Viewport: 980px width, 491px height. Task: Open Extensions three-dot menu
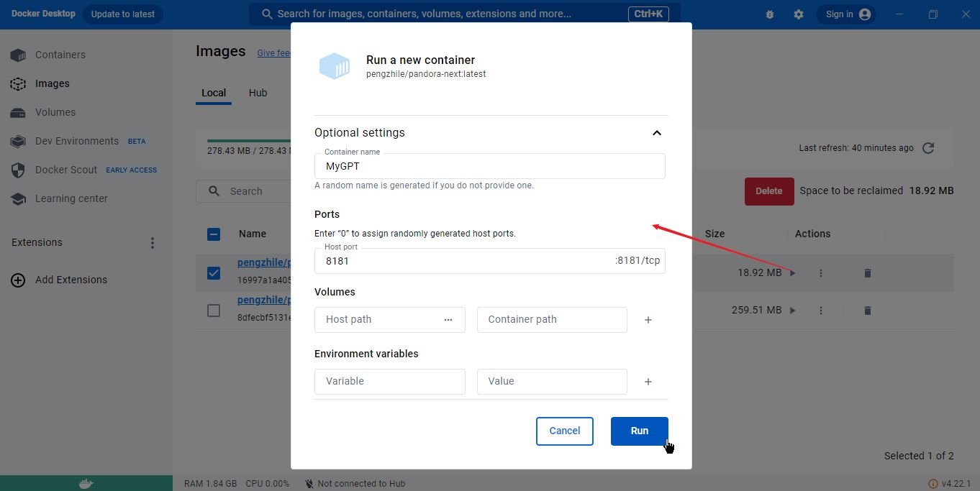click(x=152, y=243)
